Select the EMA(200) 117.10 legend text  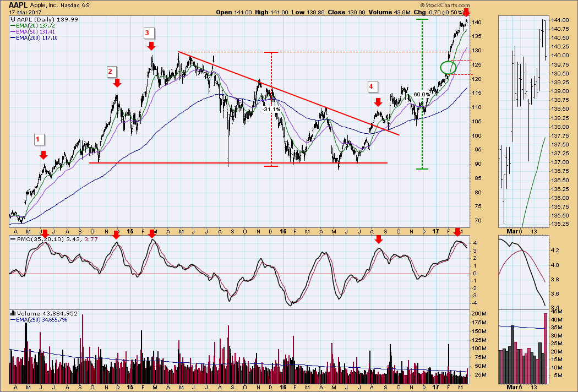pos(37,37)
